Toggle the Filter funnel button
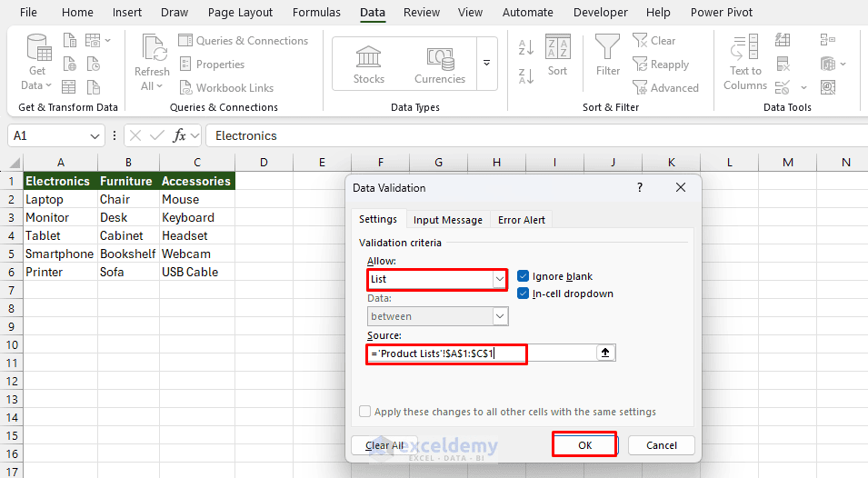 pos(607,55)
